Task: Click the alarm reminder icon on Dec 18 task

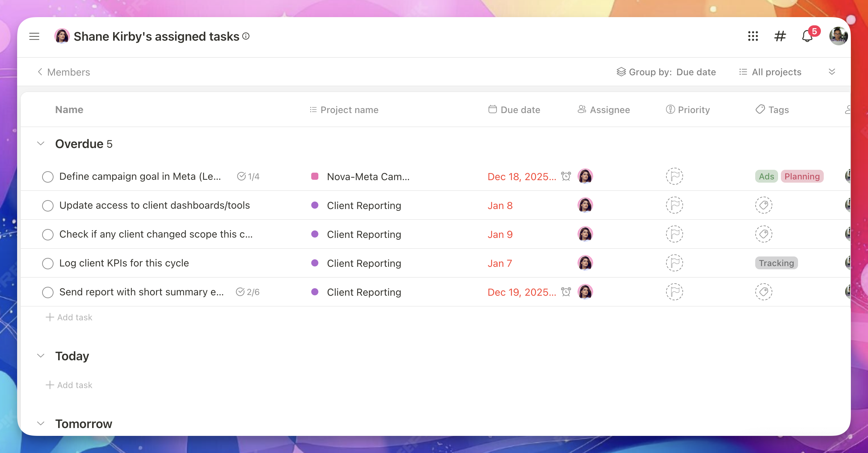Action: click(566, 176)
